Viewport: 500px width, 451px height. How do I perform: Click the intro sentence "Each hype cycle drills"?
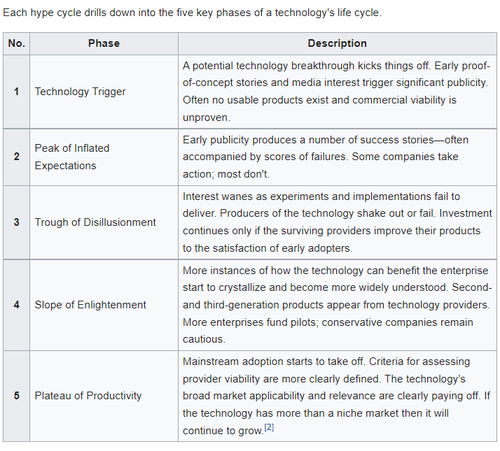coord(192,13)
